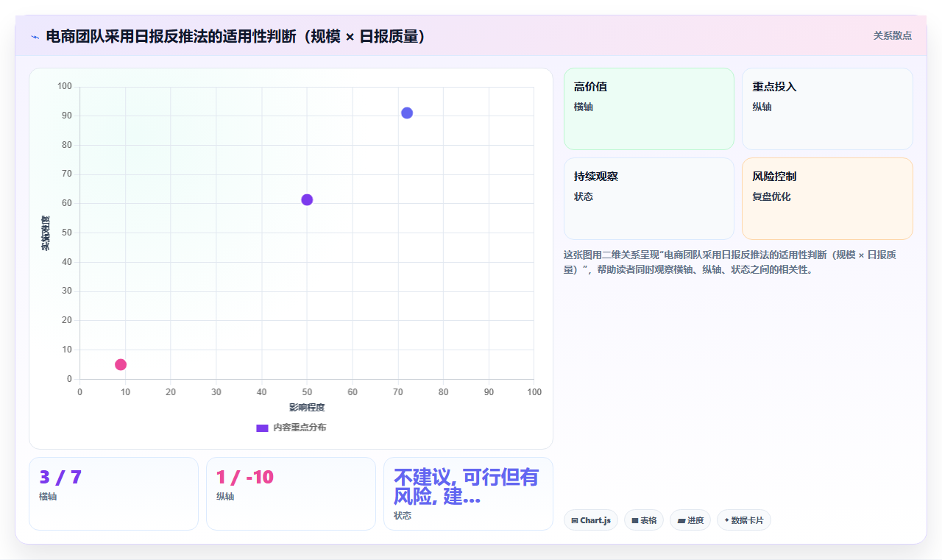This screenshot has width=942, height=560.
Task: Click the purple legend swatch for 内容重点分布
Action: (x=262, y=428)
